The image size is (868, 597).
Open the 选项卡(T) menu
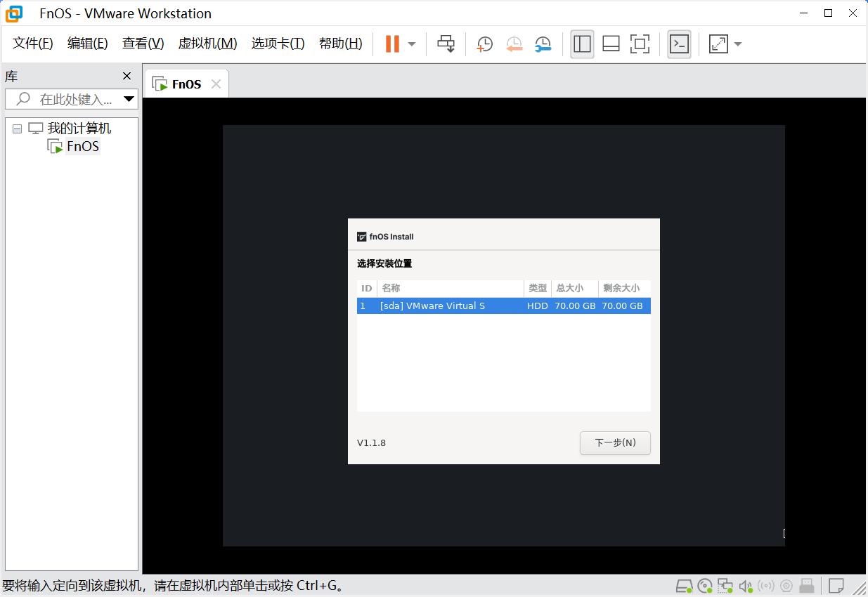pyautogui.click(x=278, y=44)
